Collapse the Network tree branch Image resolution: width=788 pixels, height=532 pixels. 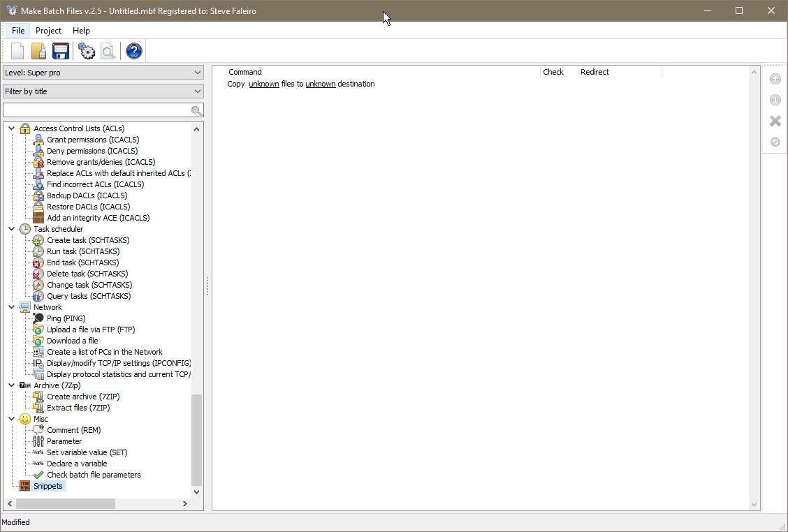pos(10,306)
